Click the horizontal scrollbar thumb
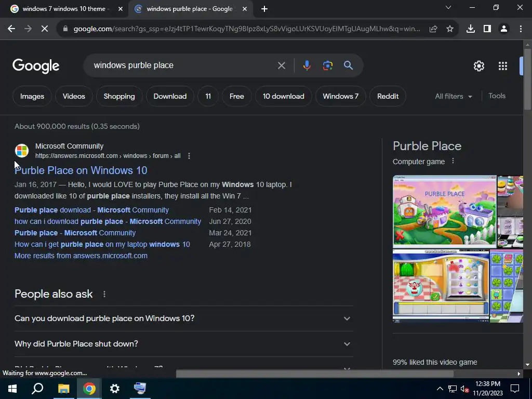Image resolution: width=532 pixels, height=399 pixels. (314, 374)
